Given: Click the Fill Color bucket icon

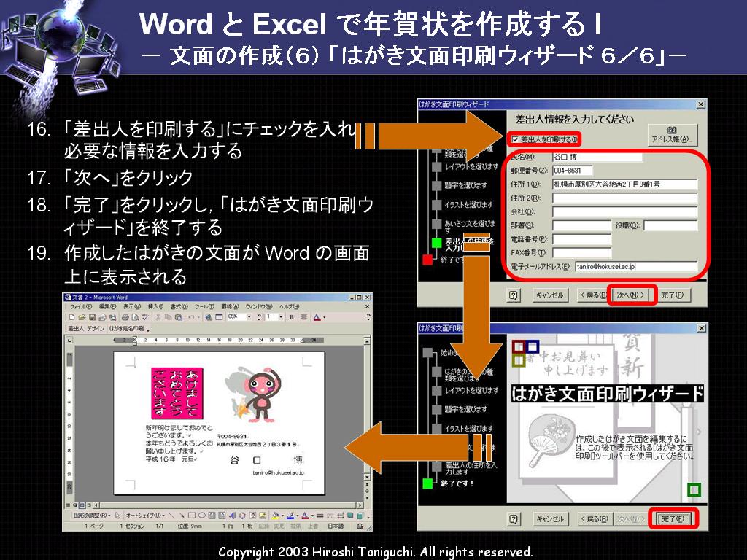Looking at the screenshot, I should [275, 516].
